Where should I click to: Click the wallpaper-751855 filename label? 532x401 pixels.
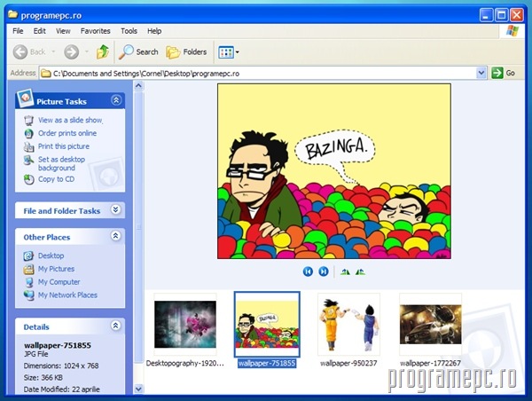267,364
